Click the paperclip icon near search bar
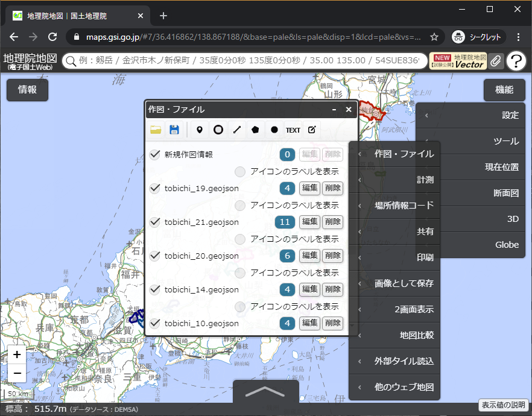The height and width of the screenshot is (416, 532). (x=496, y=61)
